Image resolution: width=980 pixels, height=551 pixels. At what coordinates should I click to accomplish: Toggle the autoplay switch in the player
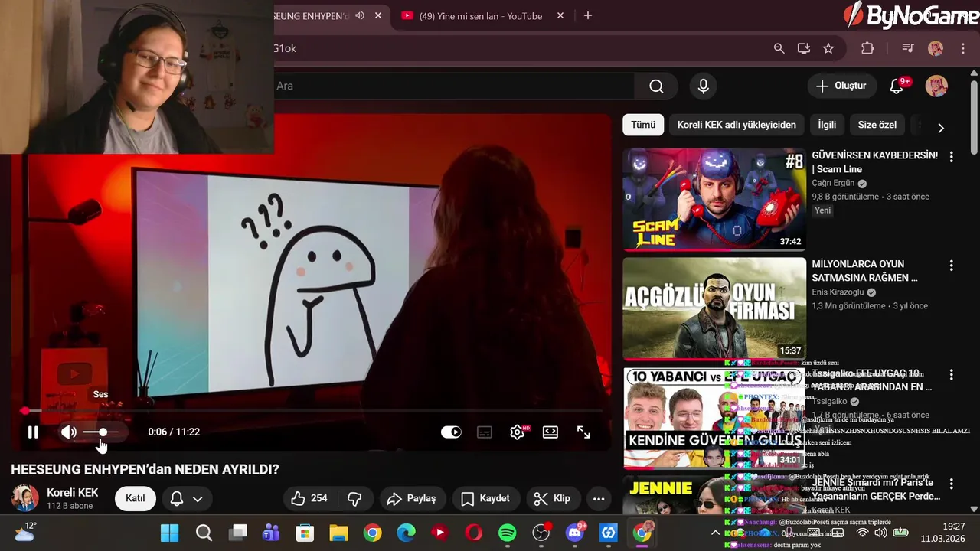coord(451,432)
